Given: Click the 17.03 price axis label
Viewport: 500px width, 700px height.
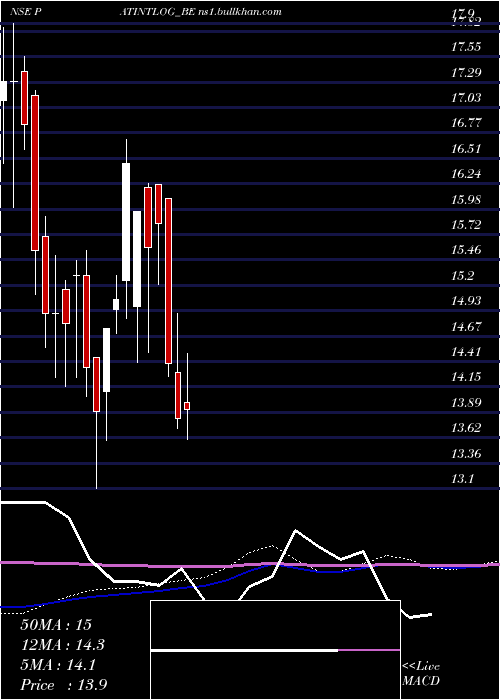Looking at the screenshot, I should pyautogui.click(x=466, y=97).
